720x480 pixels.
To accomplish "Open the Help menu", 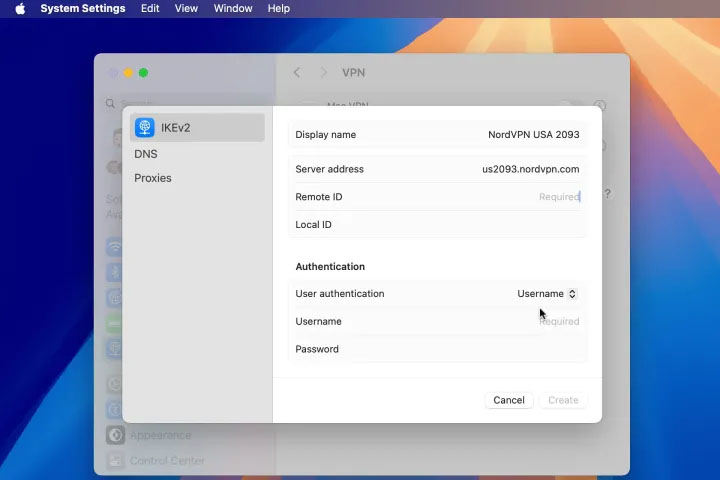I will pos(279,8).
